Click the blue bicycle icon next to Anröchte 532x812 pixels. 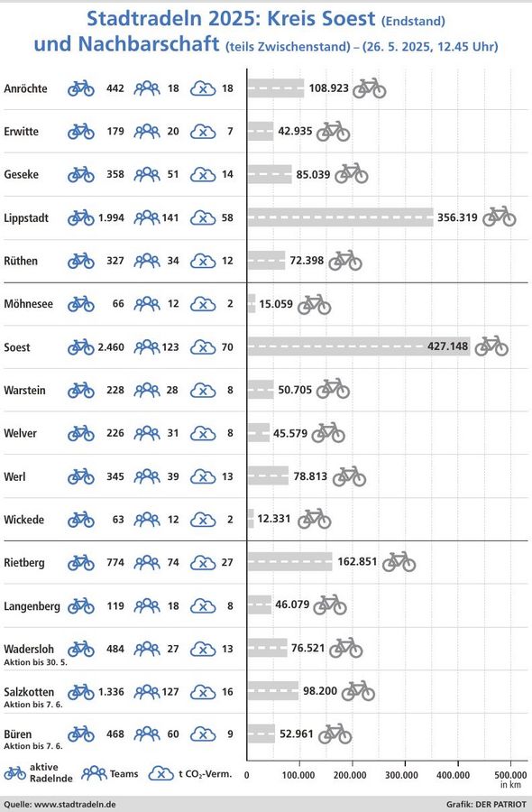[x=81, y=88]
